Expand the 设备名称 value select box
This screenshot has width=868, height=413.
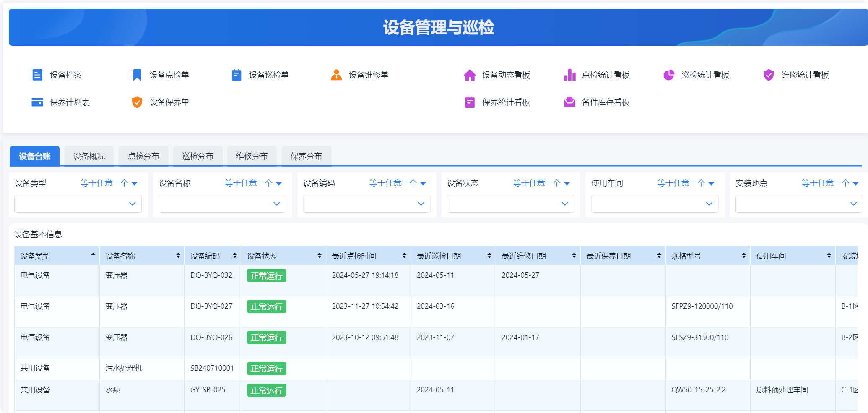pyautogui.click(x=222, y=204)
